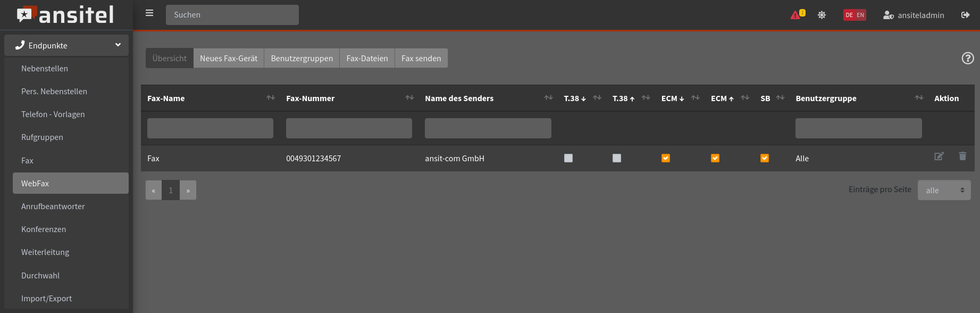
Task: Uncheck the SB checkbox for Fax
Action: (x=765, y=158)
